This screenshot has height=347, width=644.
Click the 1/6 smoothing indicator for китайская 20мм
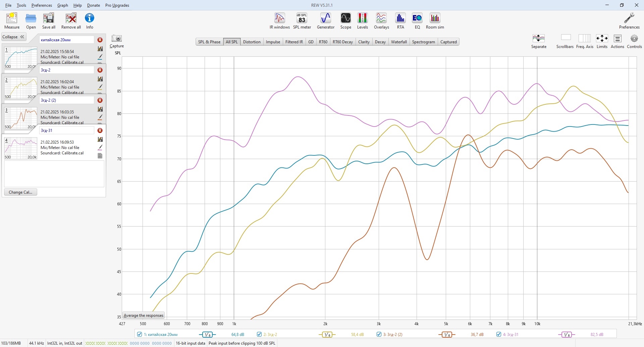tap(208, 335)
